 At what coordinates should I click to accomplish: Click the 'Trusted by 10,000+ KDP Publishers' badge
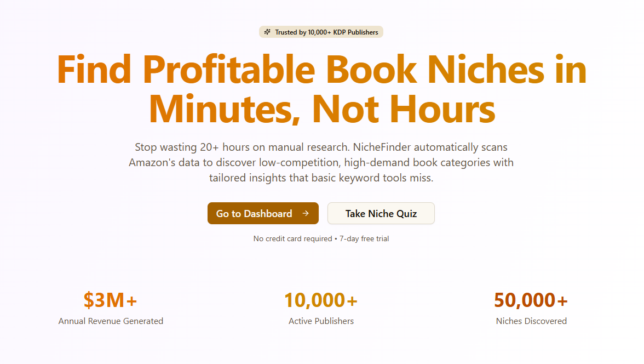pyautogui.click(x=321, y=32)
